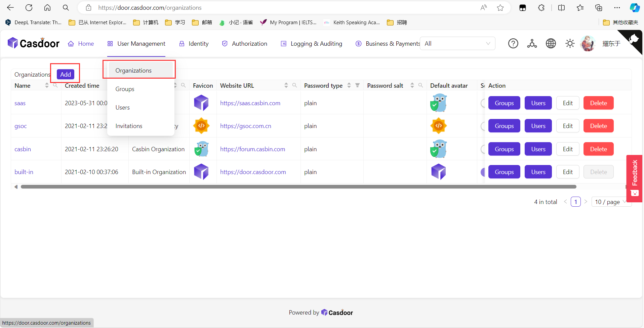Click the Add organization button
644x328 pixels.
tap(66, 74)
